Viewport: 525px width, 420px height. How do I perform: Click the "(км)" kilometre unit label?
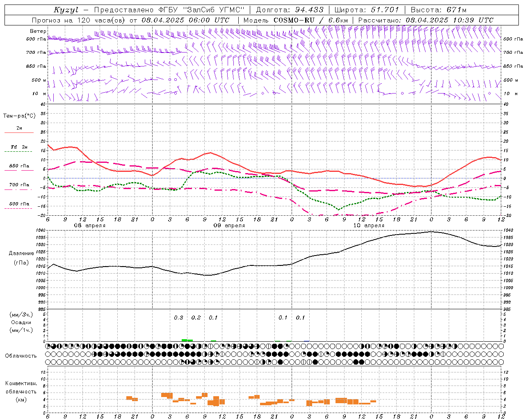(x=21, y=399)
